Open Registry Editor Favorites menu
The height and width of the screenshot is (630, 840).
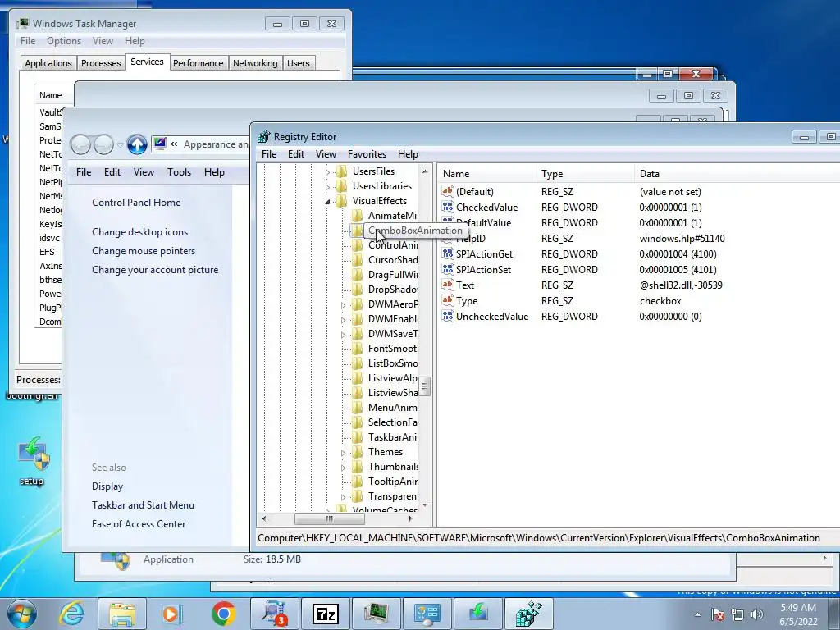[x=367, y=153]
